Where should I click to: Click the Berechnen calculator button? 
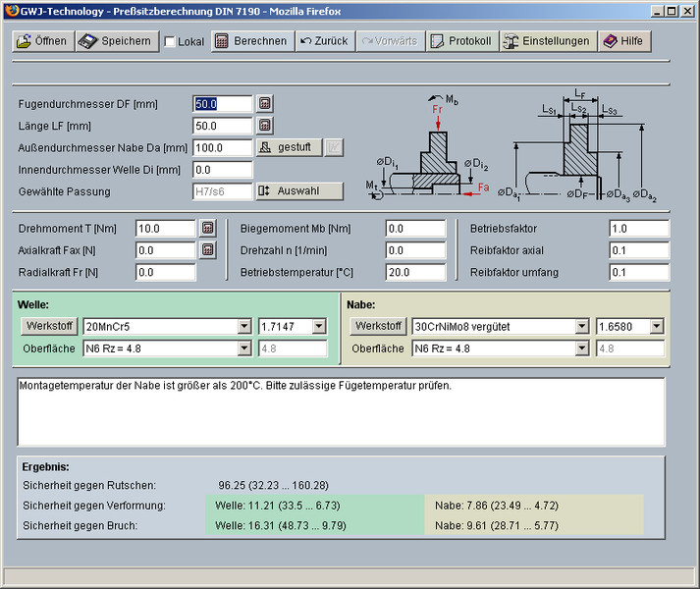point(251,41)
